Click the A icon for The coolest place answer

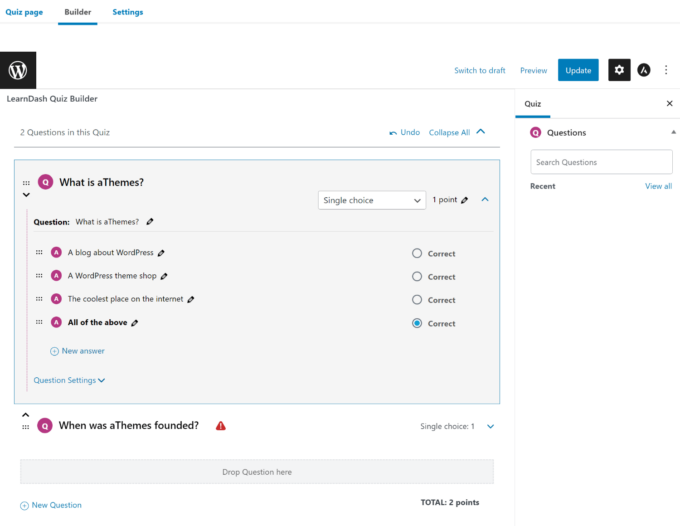(x=56, y=299)
